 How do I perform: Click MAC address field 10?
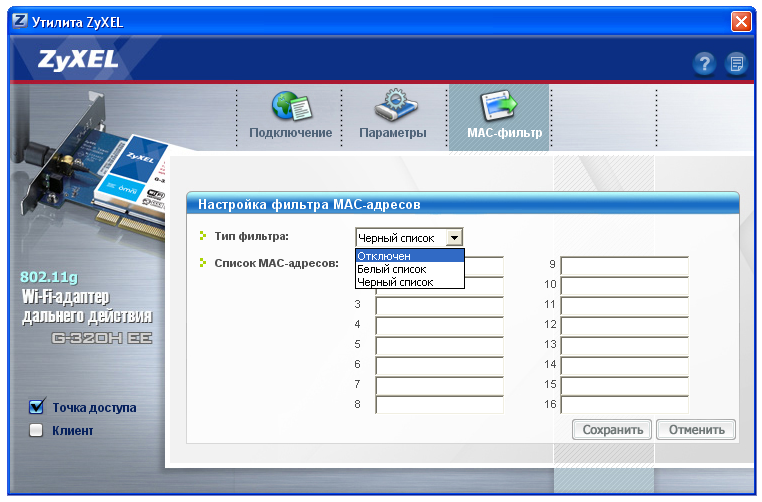624,286
